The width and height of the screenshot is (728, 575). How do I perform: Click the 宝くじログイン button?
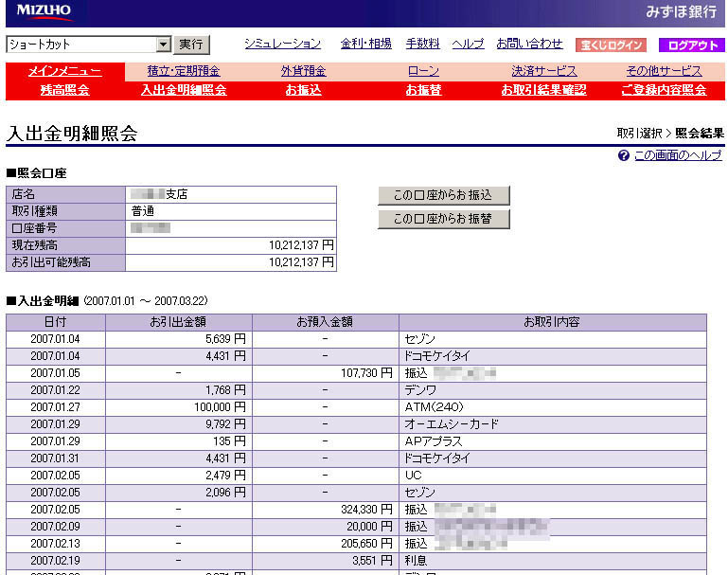tap(611, 45)
